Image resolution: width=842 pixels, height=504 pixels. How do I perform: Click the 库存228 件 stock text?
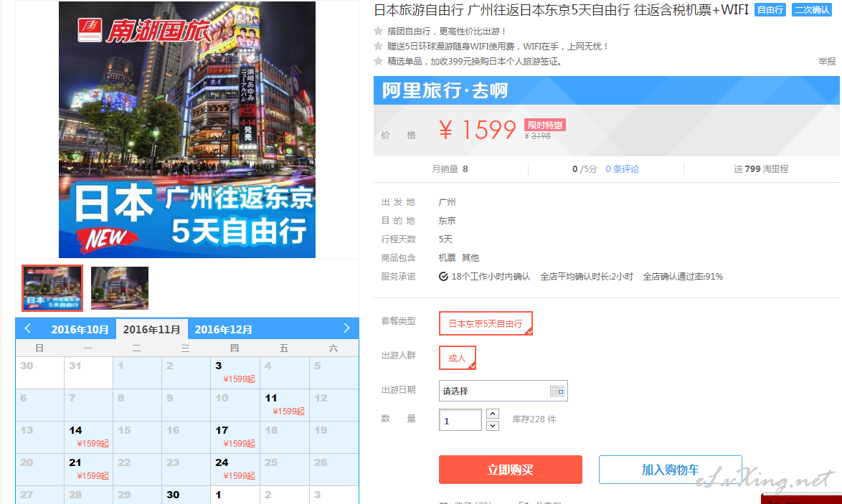pos(534,419)
